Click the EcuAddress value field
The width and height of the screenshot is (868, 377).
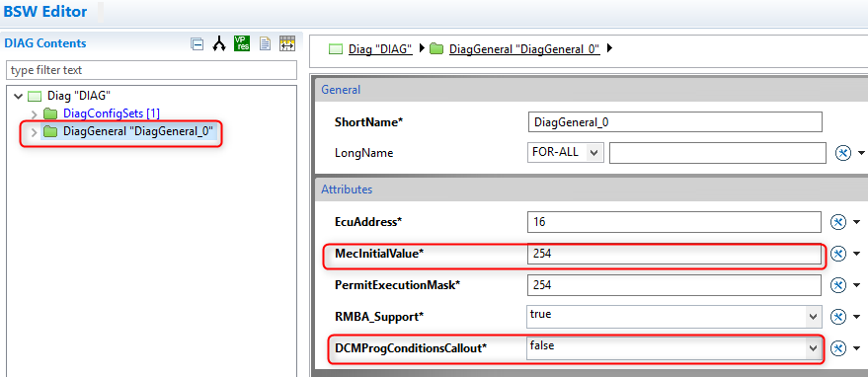click(x=674, y=222)
